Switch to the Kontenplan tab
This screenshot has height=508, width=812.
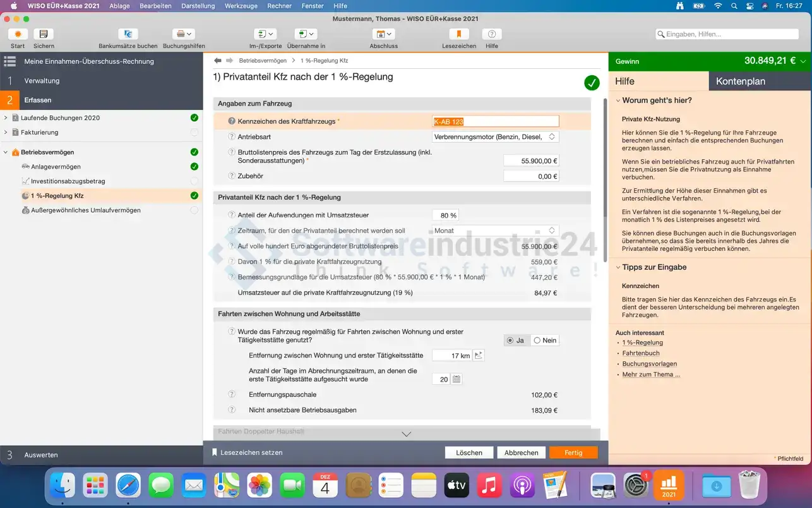click(741, 82)
